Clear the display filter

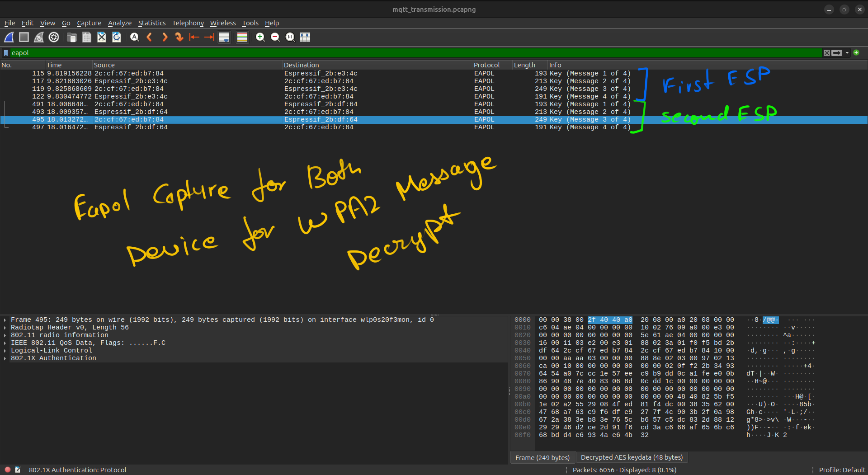click(827, 53)
